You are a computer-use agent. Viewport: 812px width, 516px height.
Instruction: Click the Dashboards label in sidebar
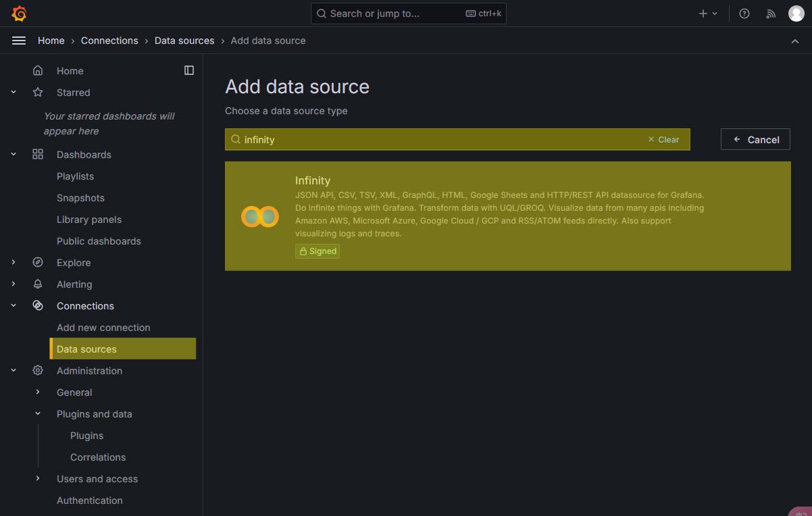(84, 154)
